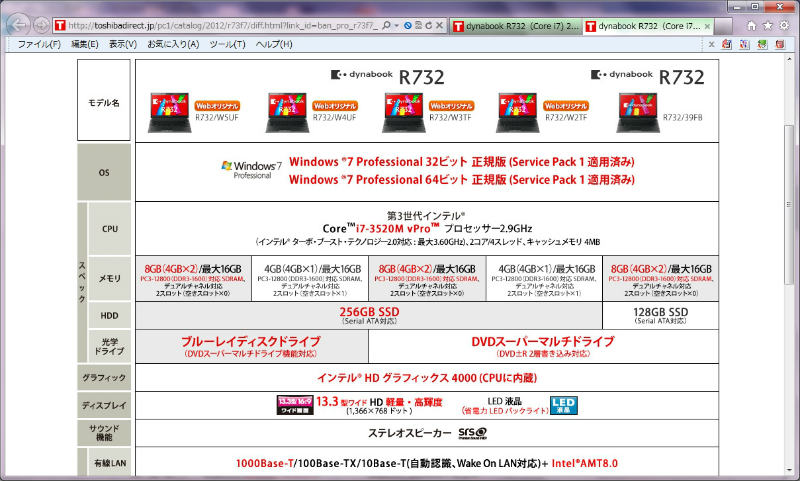Click the first dynabook R732 heading logo
Screen dimensions: 800x481
[388, 77]
